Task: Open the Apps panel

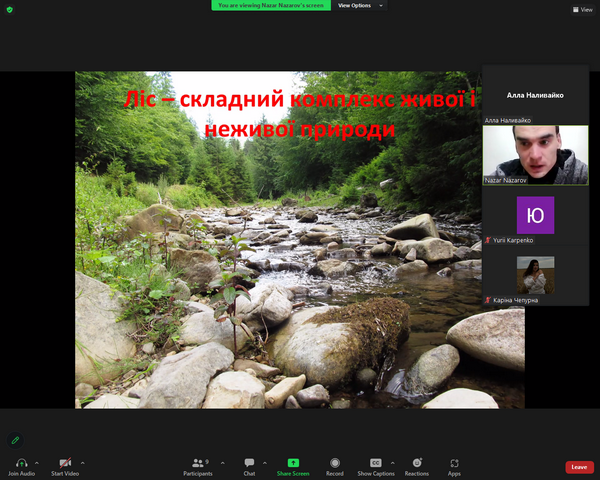Action: [454, 463]
